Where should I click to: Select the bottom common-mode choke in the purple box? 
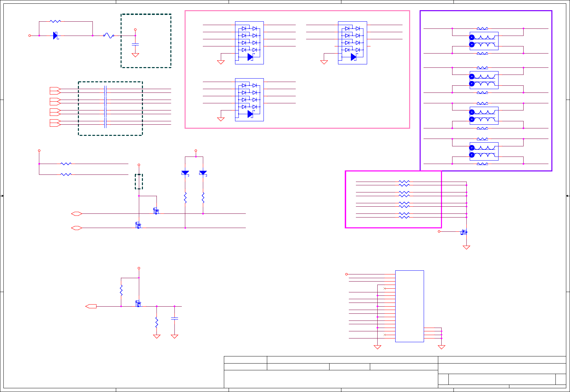(484, 151)
